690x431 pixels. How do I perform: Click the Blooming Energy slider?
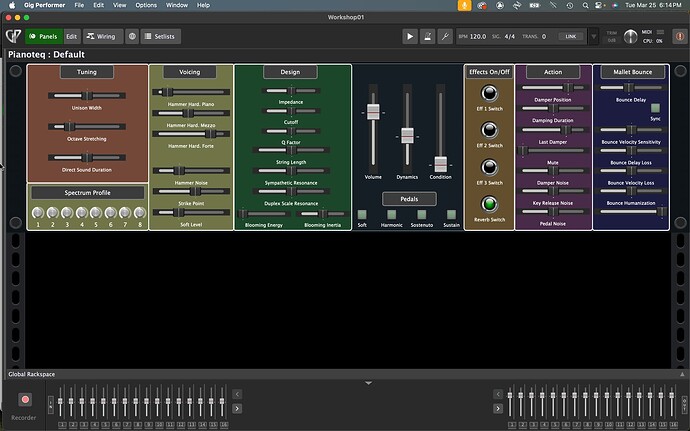pos(264,214)
